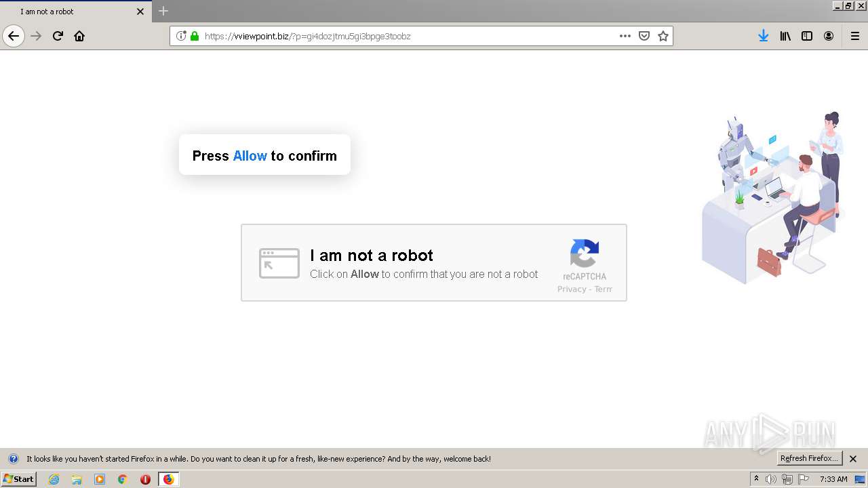Viewport: 868px width, 488px height.
Task: Launch media player from taskbar
Action: 100,479
